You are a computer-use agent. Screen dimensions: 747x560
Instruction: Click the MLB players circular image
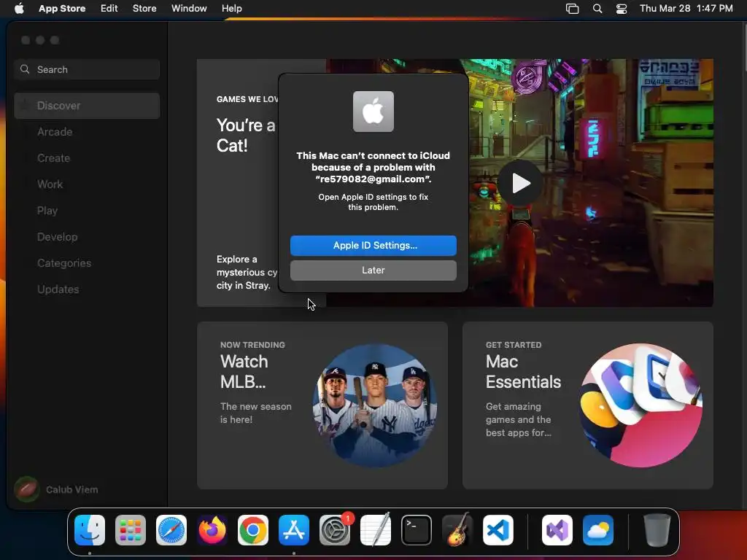tap(376, 405)
